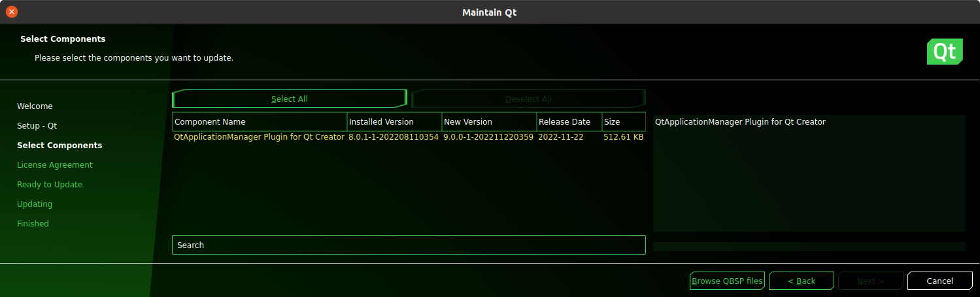
Task: Close the Maintain Qt window
Action: click(x=12, y=12)
